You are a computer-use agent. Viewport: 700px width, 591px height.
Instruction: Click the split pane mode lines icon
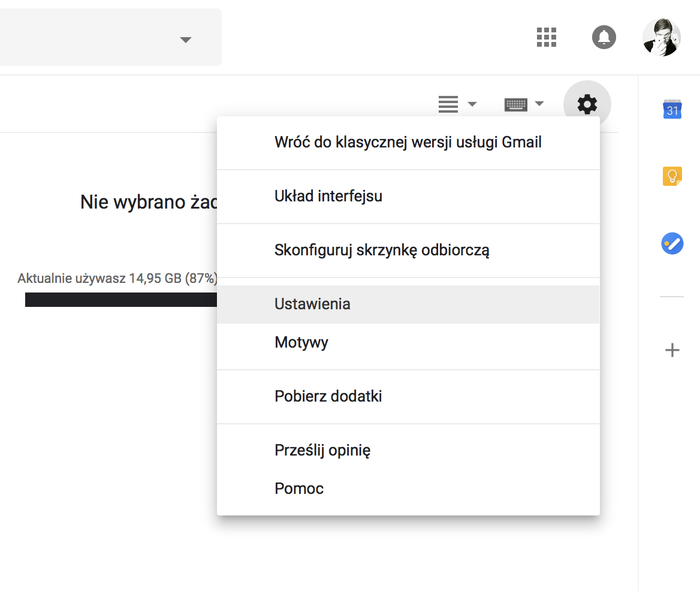(x=448, y=104)
